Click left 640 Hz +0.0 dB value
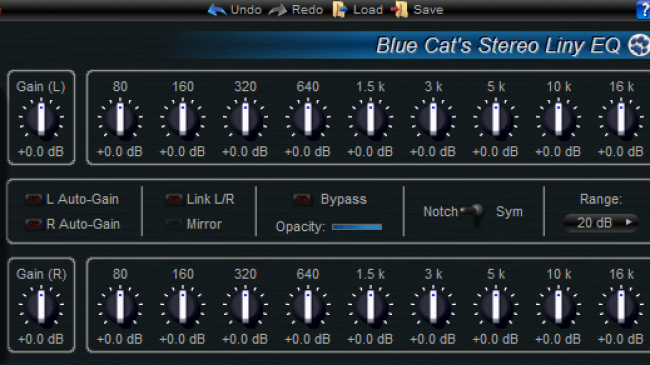This screenshot has height=365, width=650. (308, 152)
